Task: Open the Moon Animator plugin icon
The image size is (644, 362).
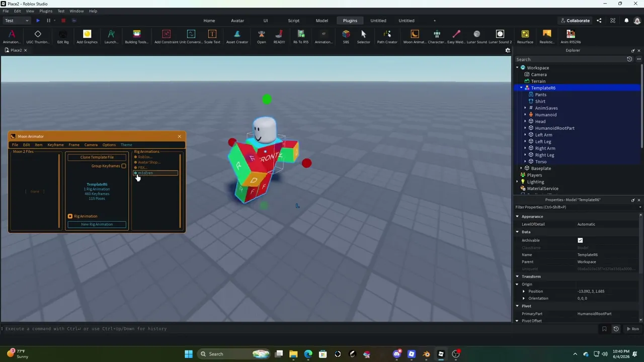Action: [x=415, y=36]
